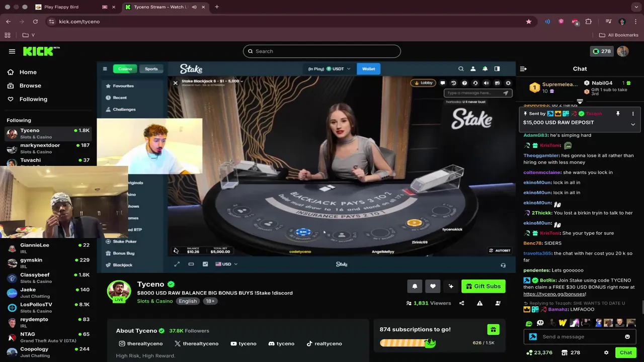Open chat settings gear
The width and height of the screenshot is (644, 362).
(x=606, y=352)
